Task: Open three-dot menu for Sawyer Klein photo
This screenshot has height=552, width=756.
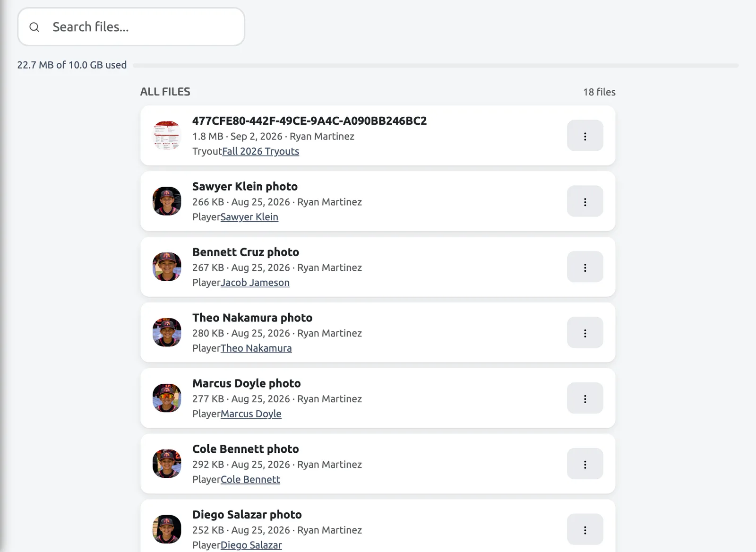Action: (585, 201)
